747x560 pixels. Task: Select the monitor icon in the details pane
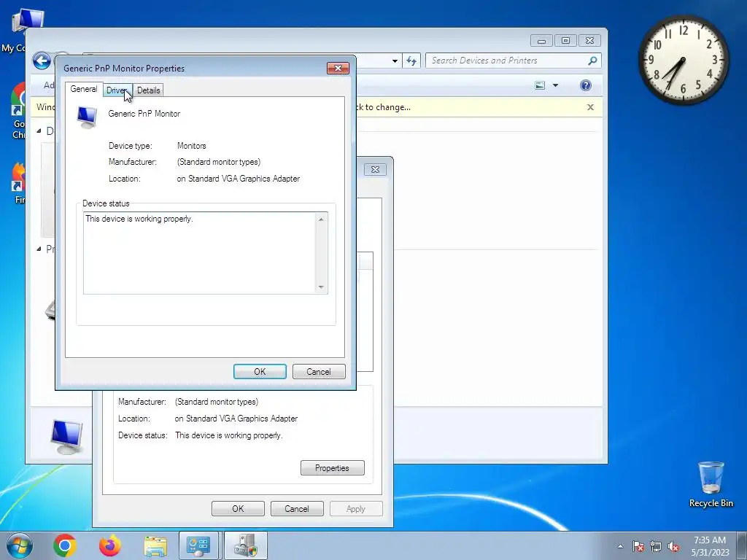pos(67,436)
